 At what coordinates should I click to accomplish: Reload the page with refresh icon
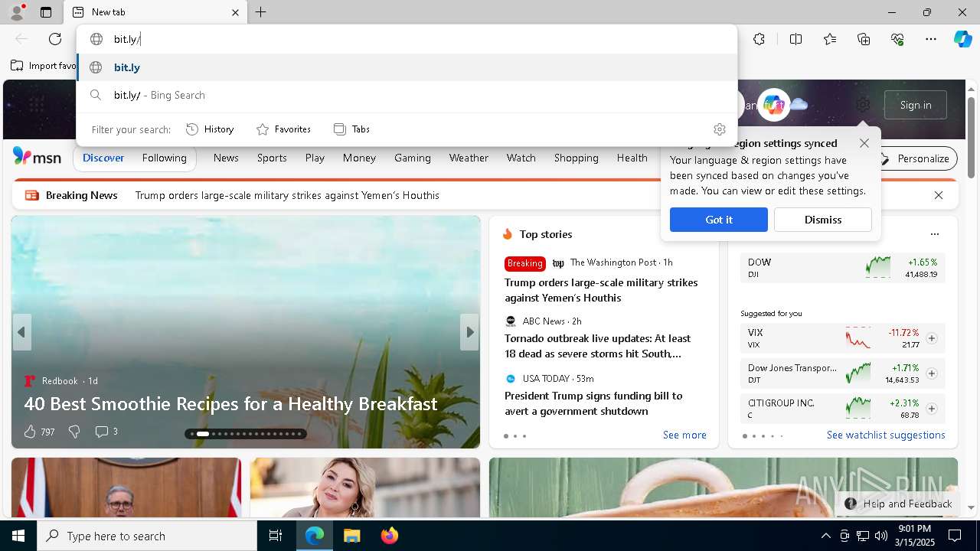55,39
